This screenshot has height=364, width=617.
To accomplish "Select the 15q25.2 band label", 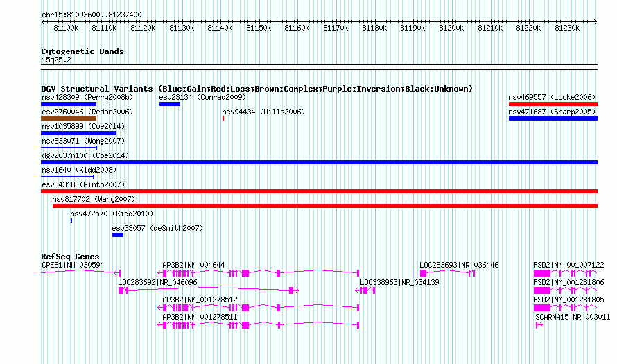I will point(56,60).
